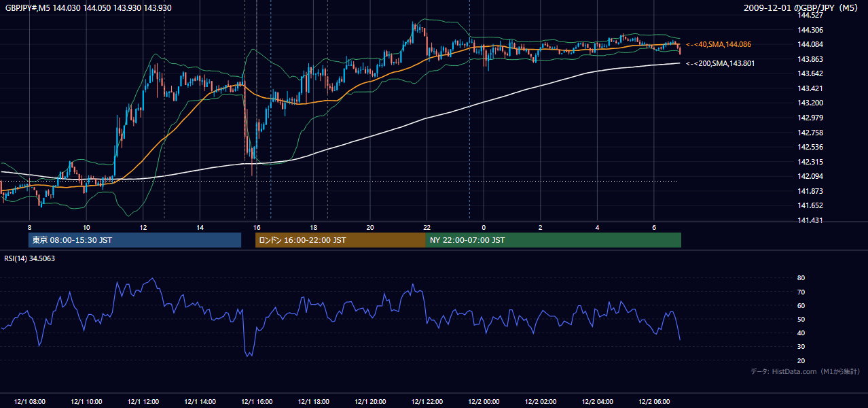The image size is (868, 408).
Task: Click RSI scale label 60
Action: (x=801, y=305)
